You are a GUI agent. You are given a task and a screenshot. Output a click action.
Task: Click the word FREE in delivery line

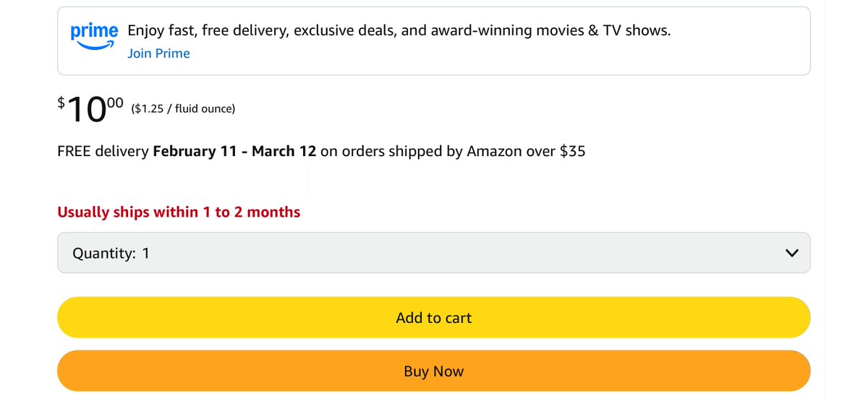point(72,152)
